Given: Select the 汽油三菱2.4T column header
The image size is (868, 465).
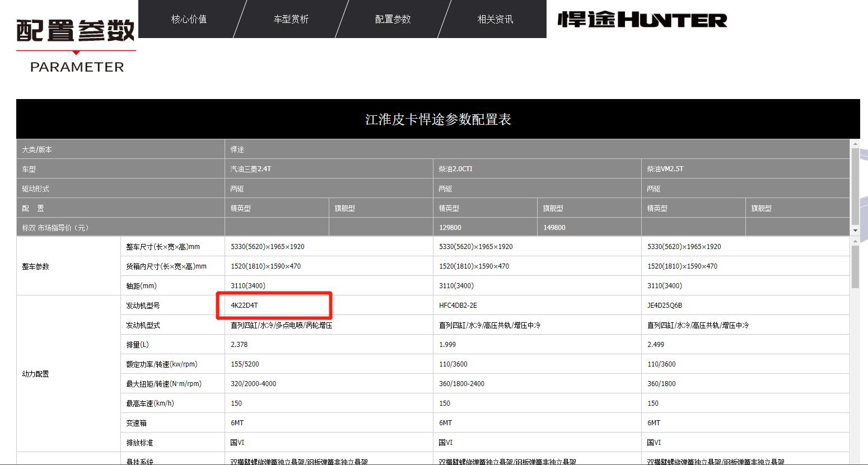Looking at the screenshot, I should tap(250, 168).
